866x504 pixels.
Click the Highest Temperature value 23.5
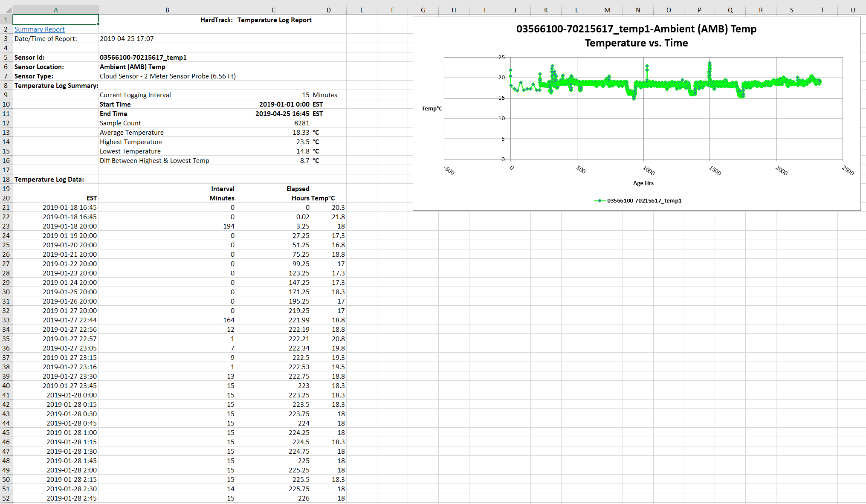303,142
